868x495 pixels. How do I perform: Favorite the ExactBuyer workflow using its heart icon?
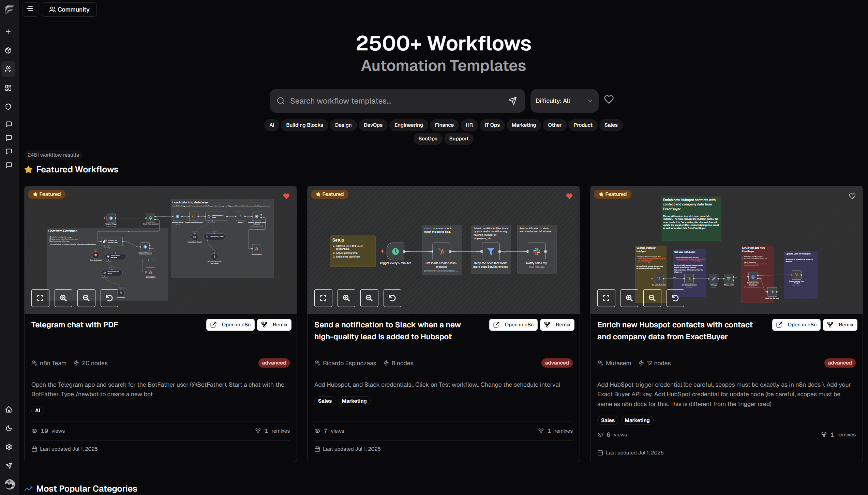[x=852, y=196]
